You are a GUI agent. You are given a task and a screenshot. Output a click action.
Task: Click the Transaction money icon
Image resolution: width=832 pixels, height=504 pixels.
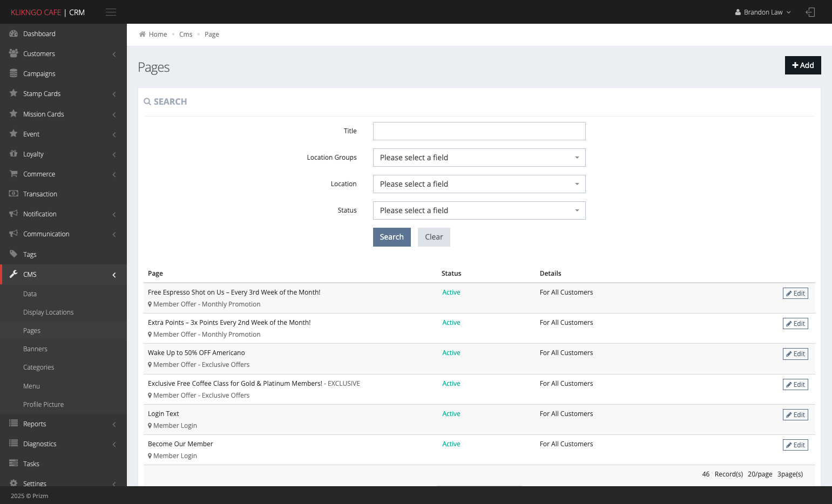tap(13, 194)
